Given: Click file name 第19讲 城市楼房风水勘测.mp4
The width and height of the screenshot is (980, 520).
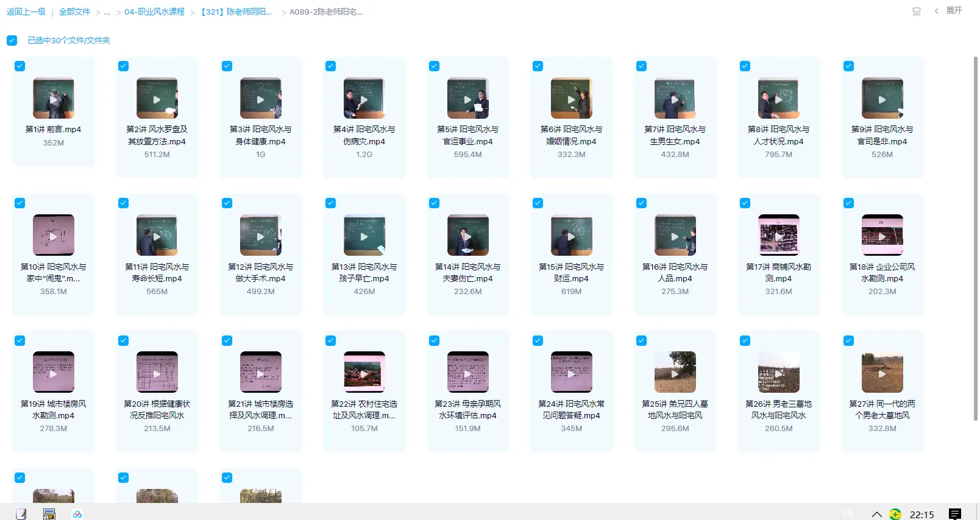Looking at the screenshot, I should click(54, 410).
